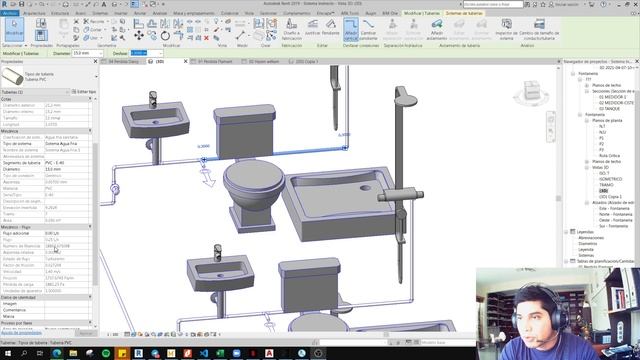Close the Propiedades palette
Image resolution: width=640 pixels, height=360 pixels.
pyautogui.click(x=96, y=61)
